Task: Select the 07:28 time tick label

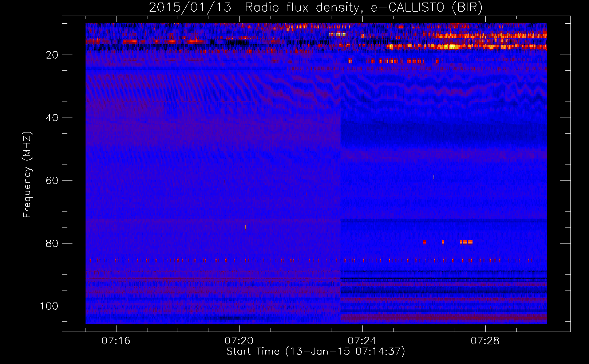Action: point(485,341)
